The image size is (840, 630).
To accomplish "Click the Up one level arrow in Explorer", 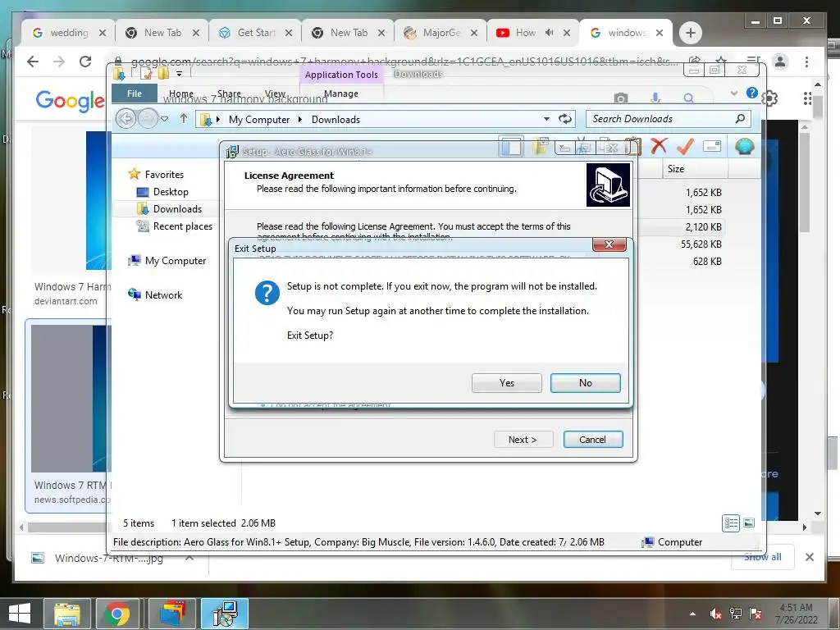I will click(x=184, y=118).
